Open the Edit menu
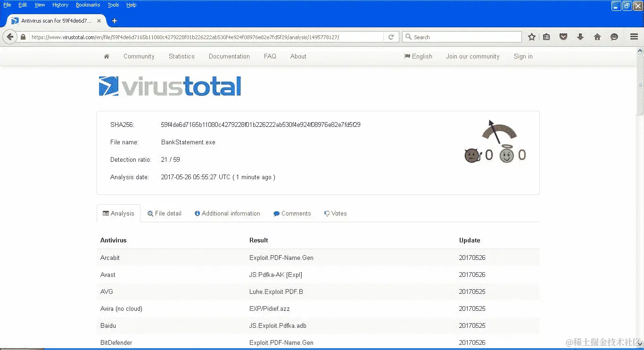This screenshot has width=644, height=350. point(23,5)
